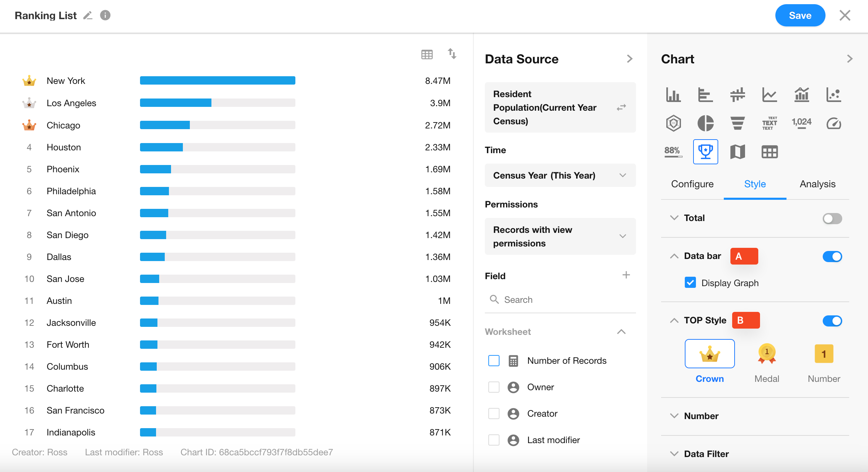
Task: Check the Number of Records field
Action: [x=494, y=361]
